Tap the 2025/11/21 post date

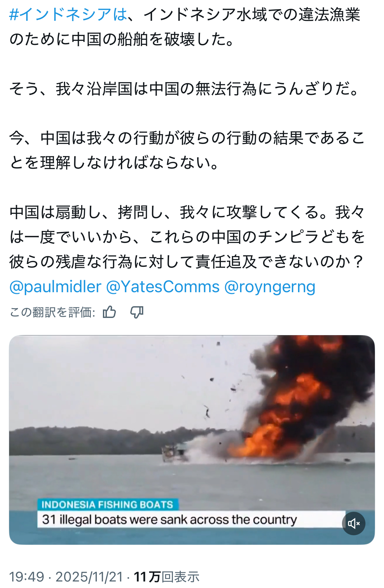coord(89,577)
